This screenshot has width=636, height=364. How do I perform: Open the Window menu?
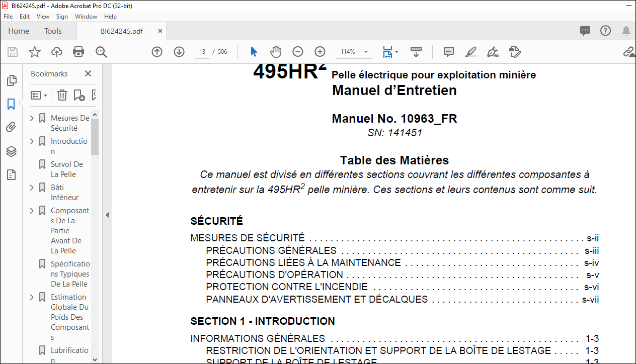(86, 17)
